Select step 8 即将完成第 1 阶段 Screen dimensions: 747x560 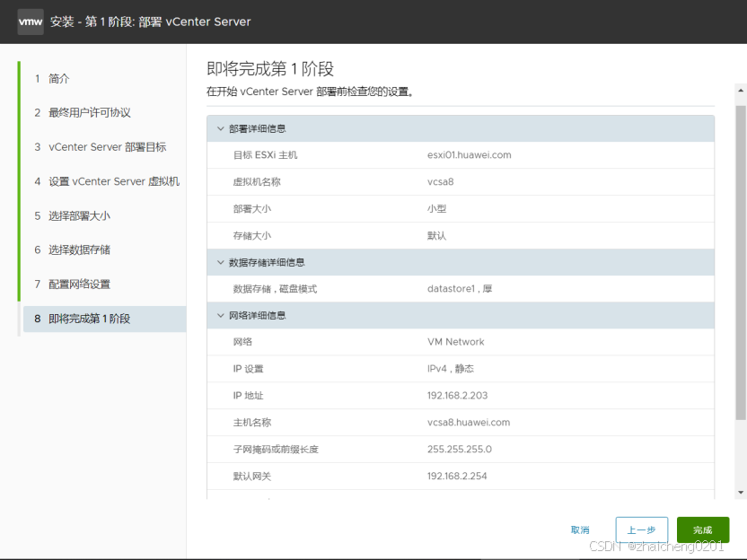[x=105, y=319]
